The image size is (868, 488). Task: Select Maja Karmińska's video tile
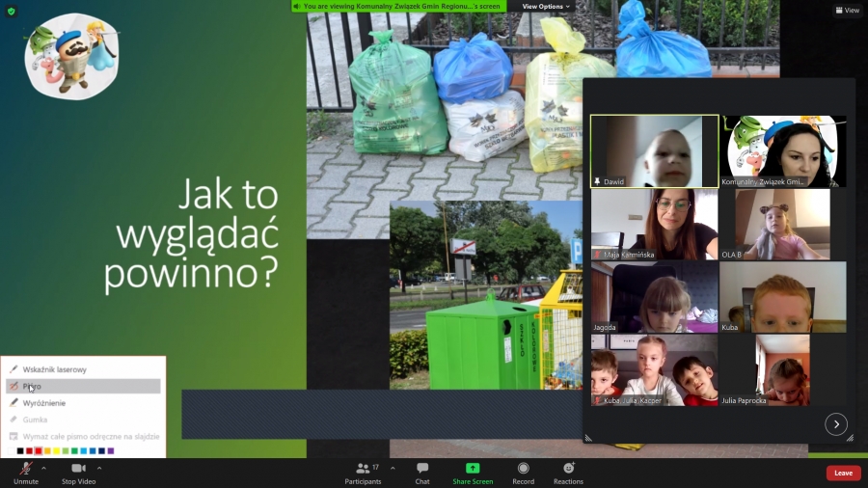pos(654,224)
